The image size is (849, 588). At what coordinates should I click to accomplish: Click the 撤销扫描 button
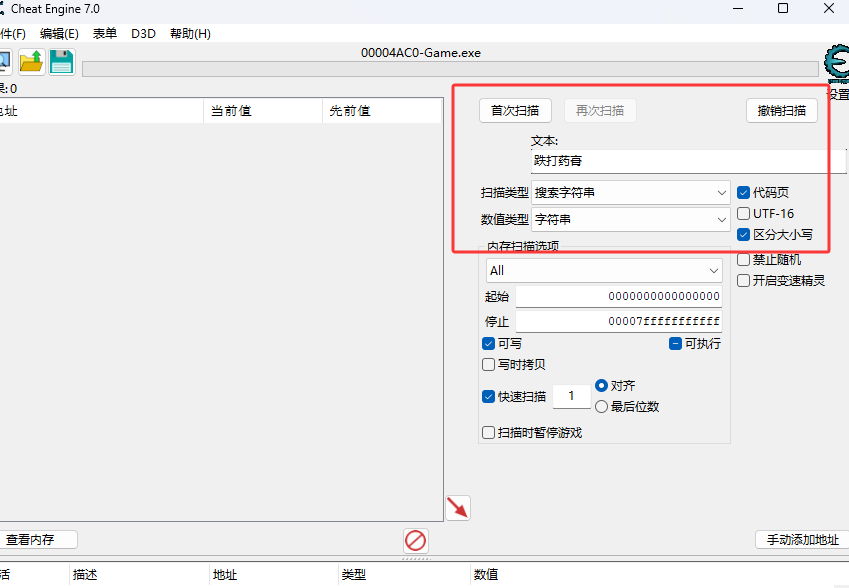(781, 110)
